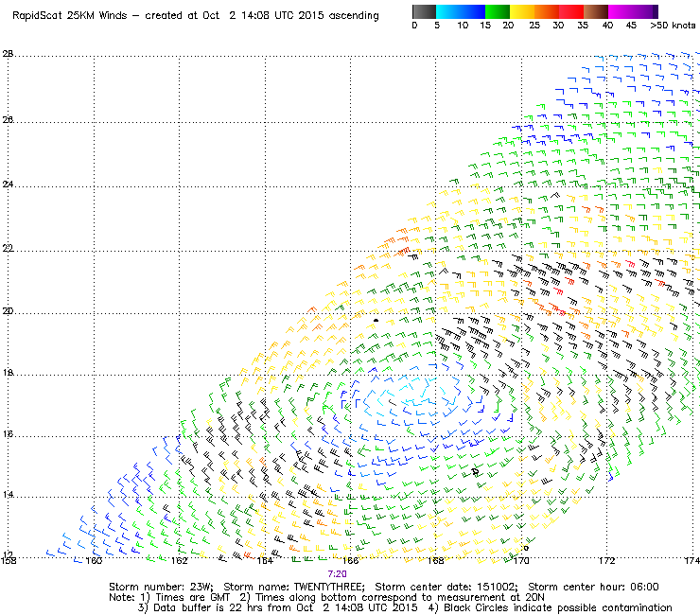
Task: Click the latitude axis label '24'
Action: click(x=8, y=184)
